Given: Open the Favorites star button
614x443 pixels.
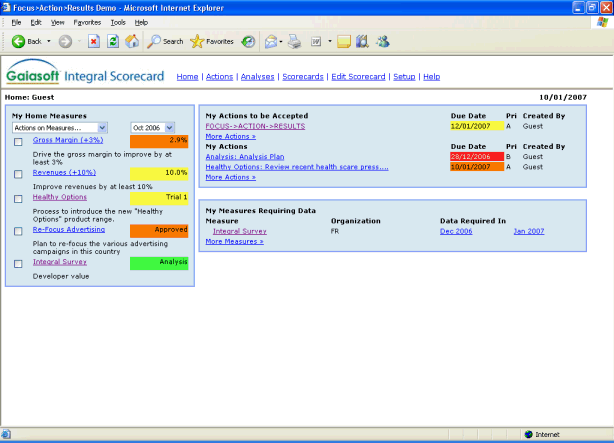Looking at the screenshot, I should pos(211,42).
